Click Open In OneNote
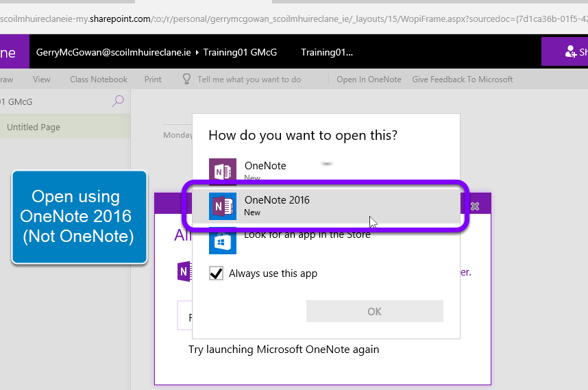Screen dimensions: 588x390 pyautogui.click(x=369, y=80)
